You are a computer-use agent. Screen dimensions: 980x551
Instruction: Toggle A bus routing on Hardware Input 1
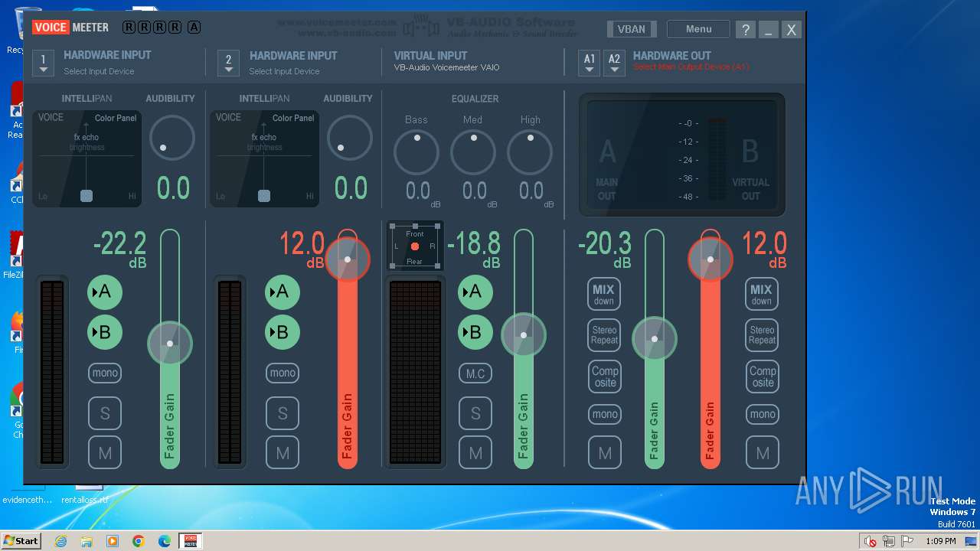coord(105,292)
